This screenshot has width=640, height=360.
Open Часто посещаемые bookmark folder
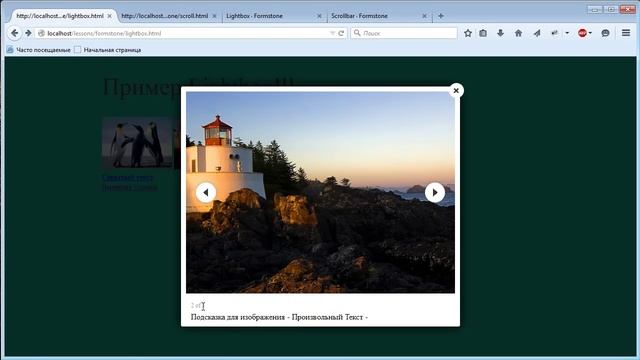point(38,50)
